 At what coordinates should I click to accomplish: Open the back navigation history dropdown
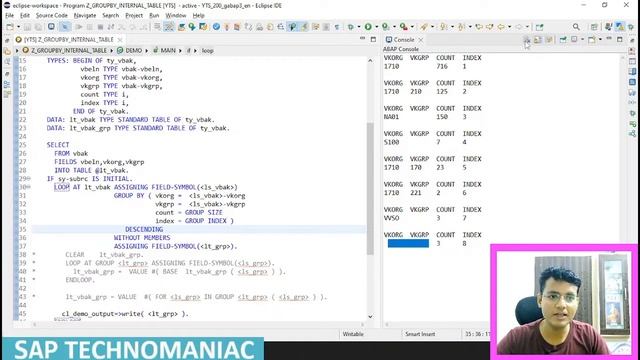click(509, 27)
